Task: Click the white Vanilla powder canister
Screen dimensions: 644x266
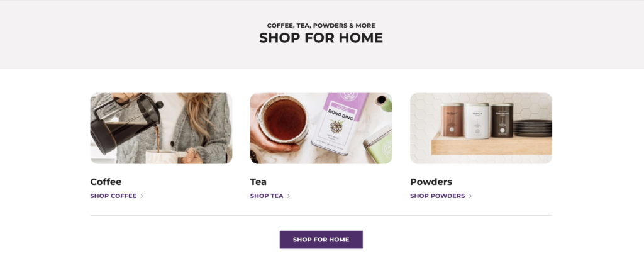Action: coord(477,121)
